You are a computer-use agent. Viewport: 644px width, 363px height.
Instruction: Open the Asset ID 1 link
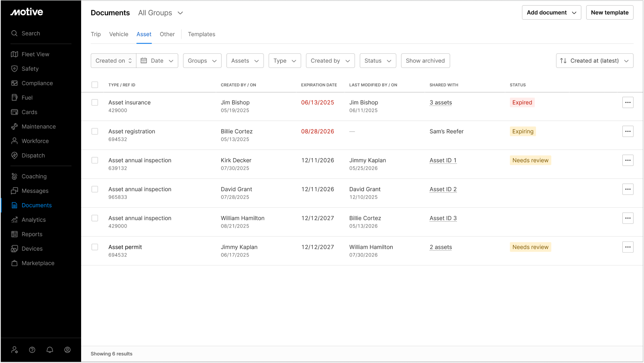(443, 160)
